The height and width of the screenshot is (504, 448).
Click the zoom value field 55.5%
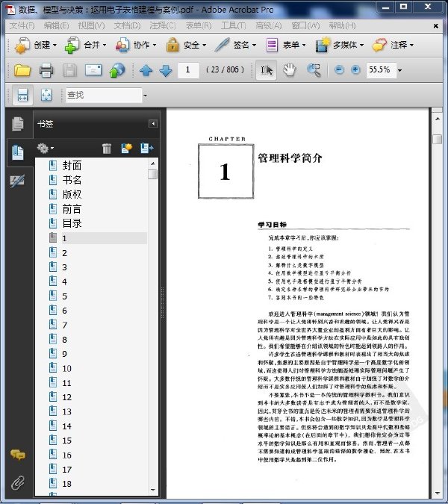point(381,69)
